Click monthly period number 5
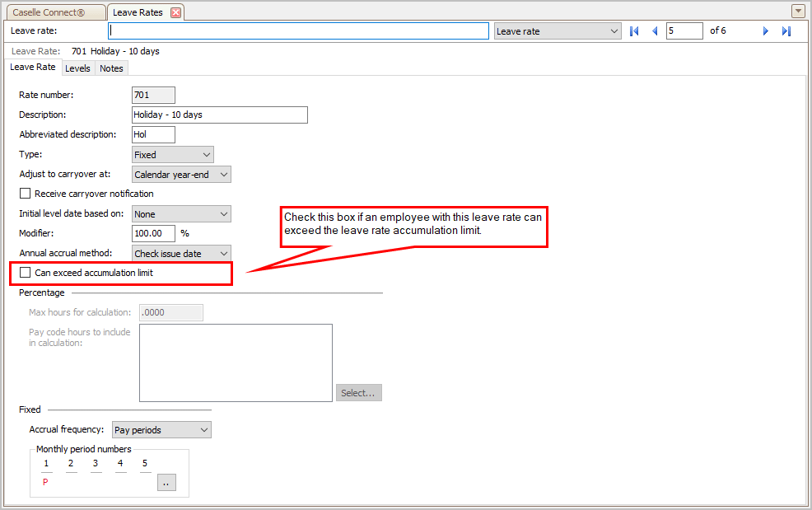812x510 pixels. pos(145,463)
